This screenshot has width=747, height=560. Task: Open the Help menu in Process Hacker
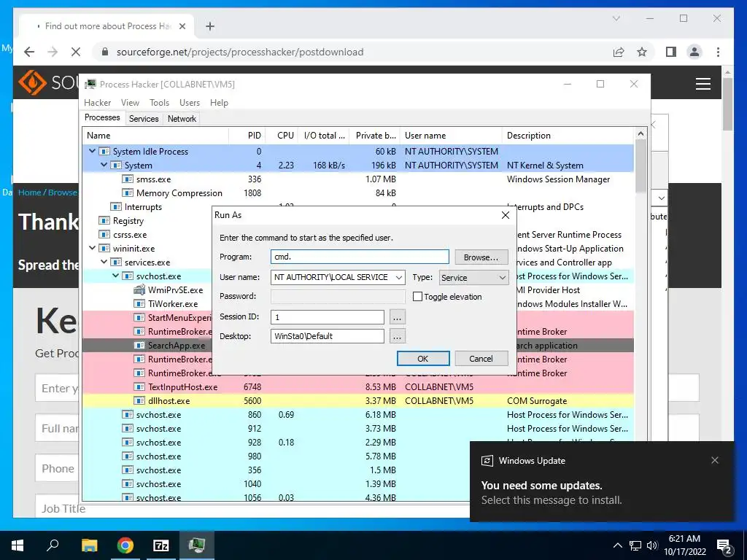tap(219, 102)
